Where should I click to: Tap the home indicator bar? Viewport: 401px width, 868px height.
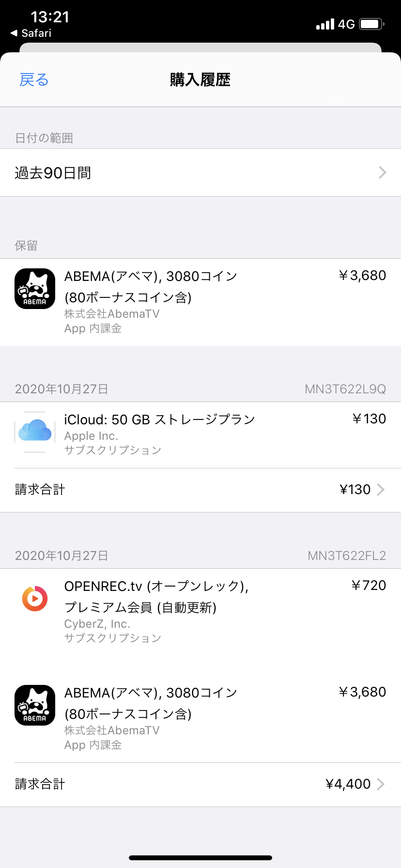[200, 858]
